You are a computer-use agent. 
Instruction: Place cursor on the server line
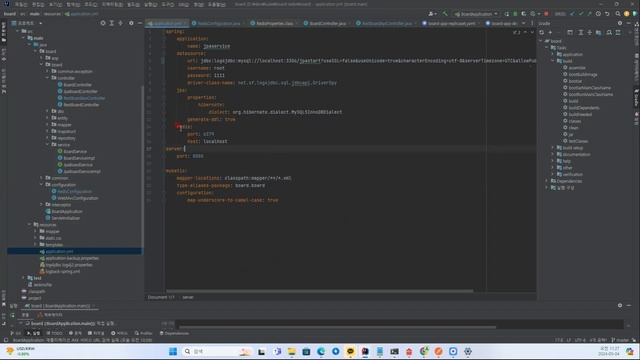[x=351, y=149]
